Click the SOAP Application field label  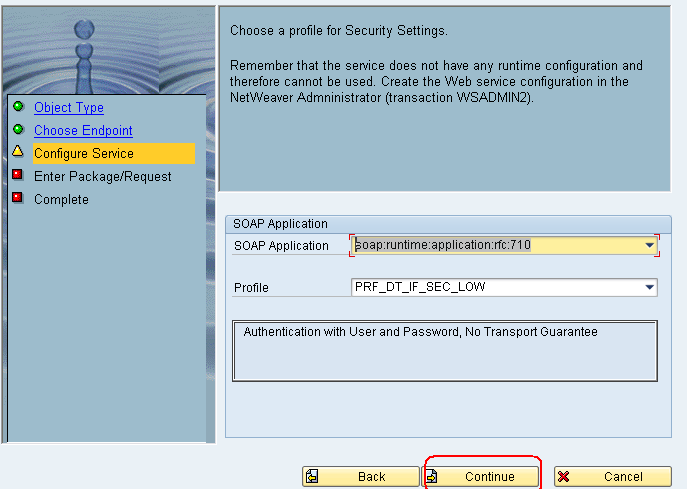pos(281,245)
